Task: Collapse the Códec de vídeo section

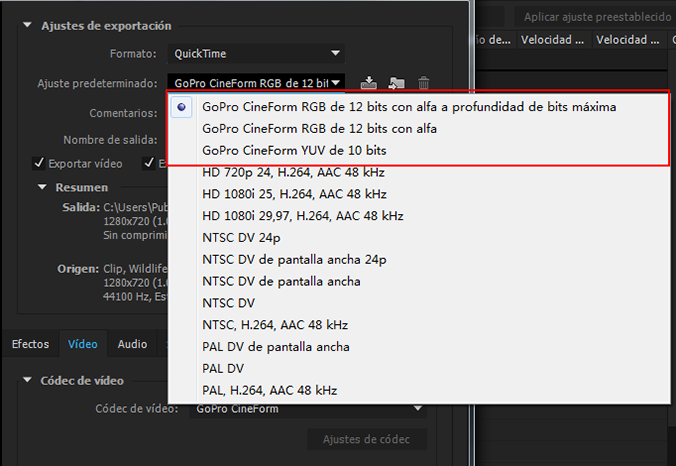Action: (28, 380)
